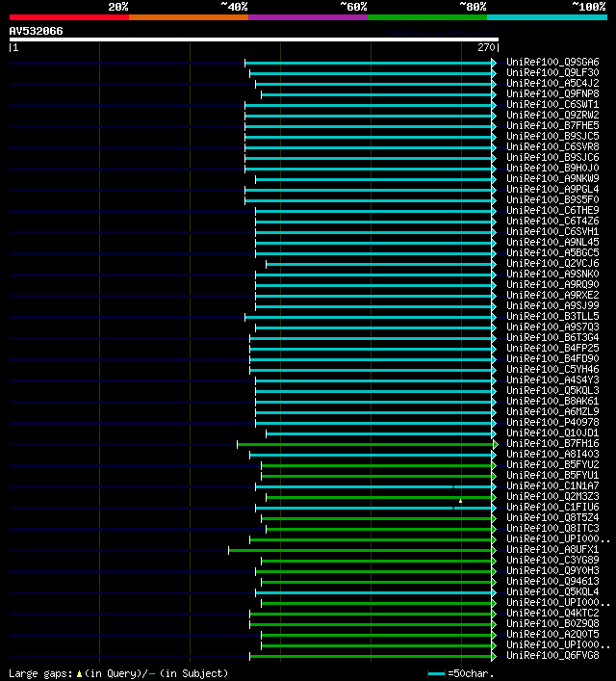Select the UniRef100_Q8T5Z4 label
616x681 pixels.
tap(552, 517)
